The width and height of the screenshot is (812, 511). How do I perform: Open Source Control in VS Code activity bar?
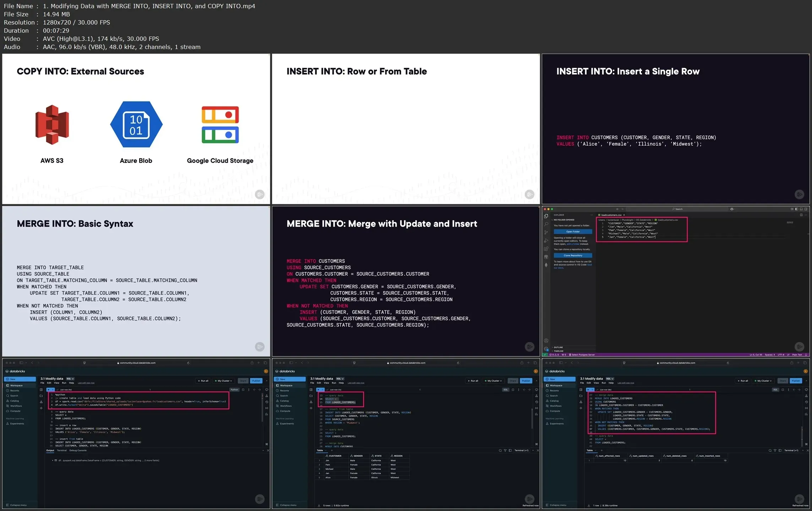pyautogui.click(x=546, y=232)
